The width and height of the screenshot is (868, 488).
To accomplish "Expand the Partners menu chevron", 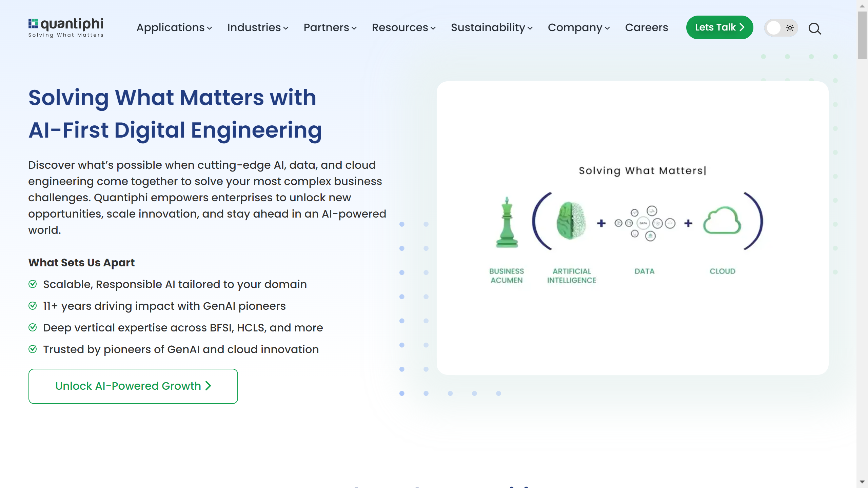I will point(355,28).
